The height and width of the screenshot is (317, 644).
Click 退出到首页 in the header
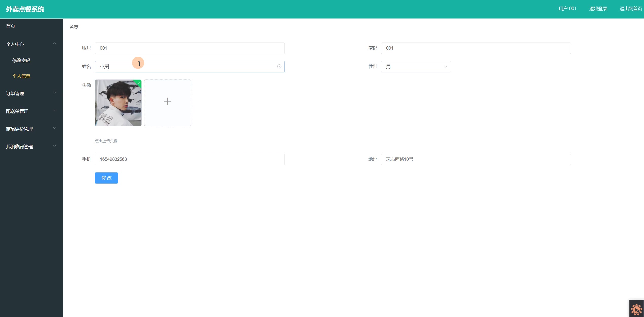point(631,9)
